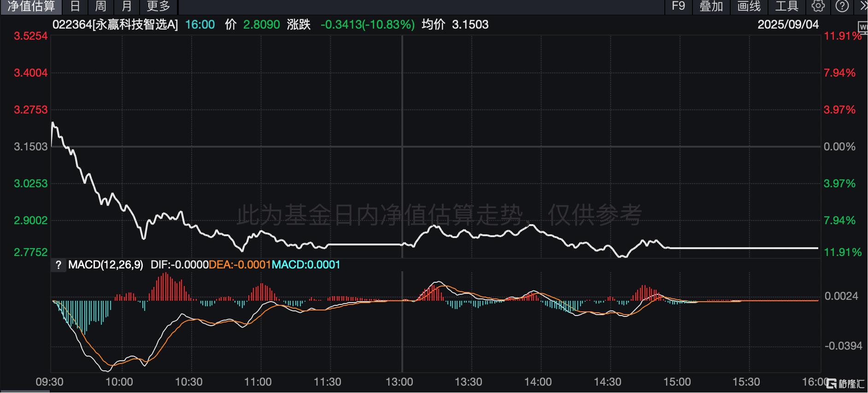
Task: Open the F9 details button
Action: (x=678, y=6)
